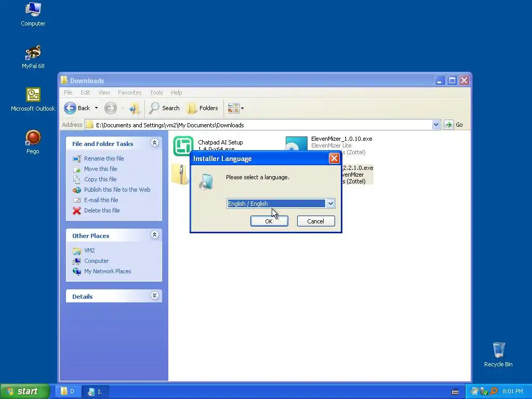532x399 pixels.
Task: Launch MyPal 68 from desktop
Action: [33, 57]
